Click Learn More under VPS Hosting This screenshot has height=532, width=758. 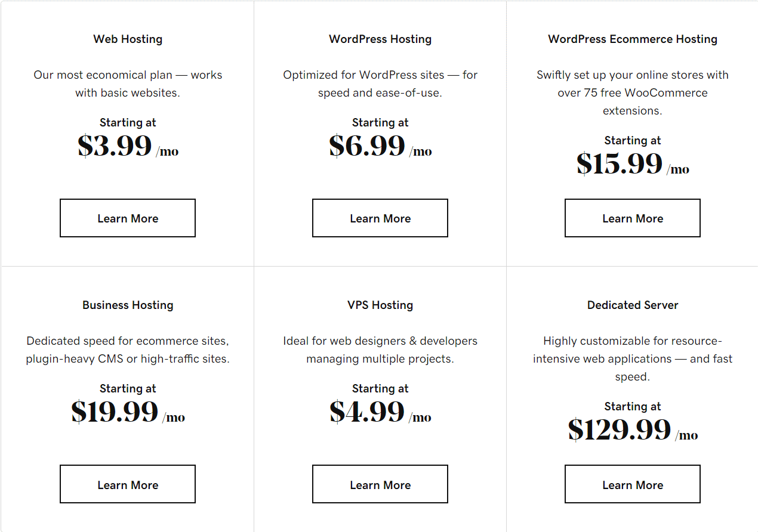point(380,484)
